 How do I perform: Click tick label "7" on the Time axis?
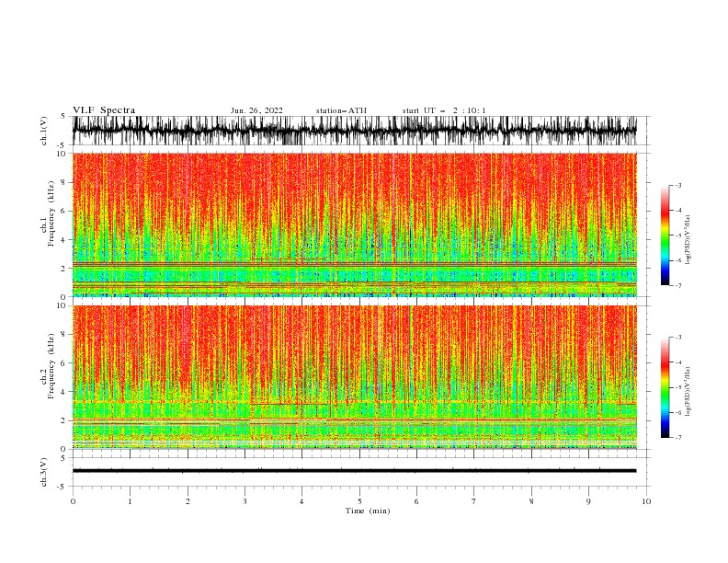tap(474, 501)
